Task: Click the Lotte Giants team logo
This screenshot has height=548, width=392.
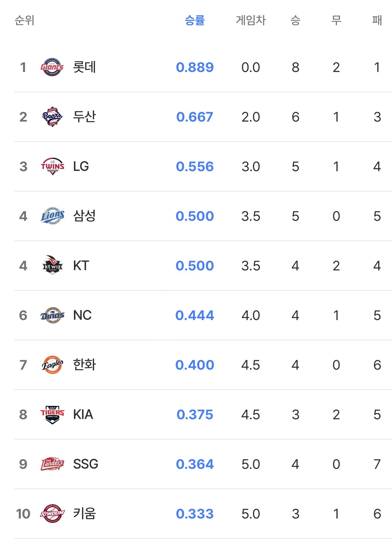Action: coord(52,67)
